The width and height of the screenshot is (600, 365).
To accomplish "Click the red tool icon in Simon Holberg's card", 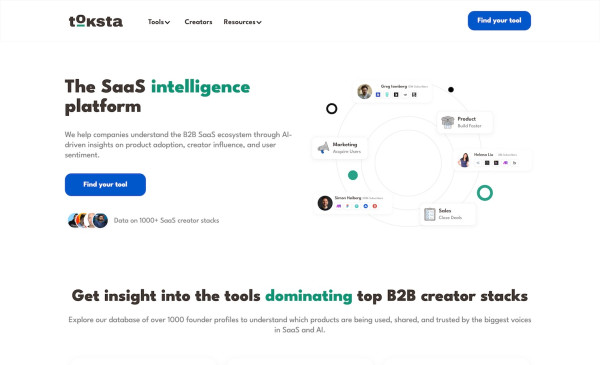I will pos(375,206).
